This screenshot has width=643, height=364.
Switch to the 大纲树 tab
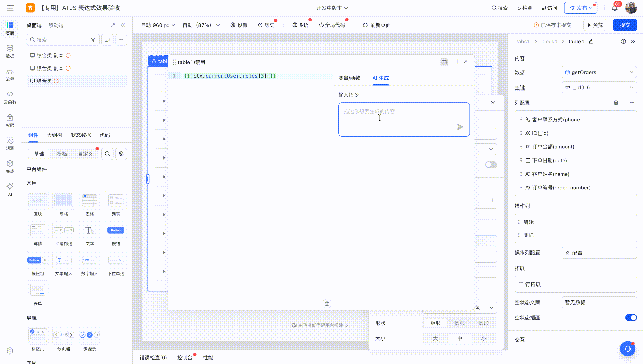pos(54,135)
